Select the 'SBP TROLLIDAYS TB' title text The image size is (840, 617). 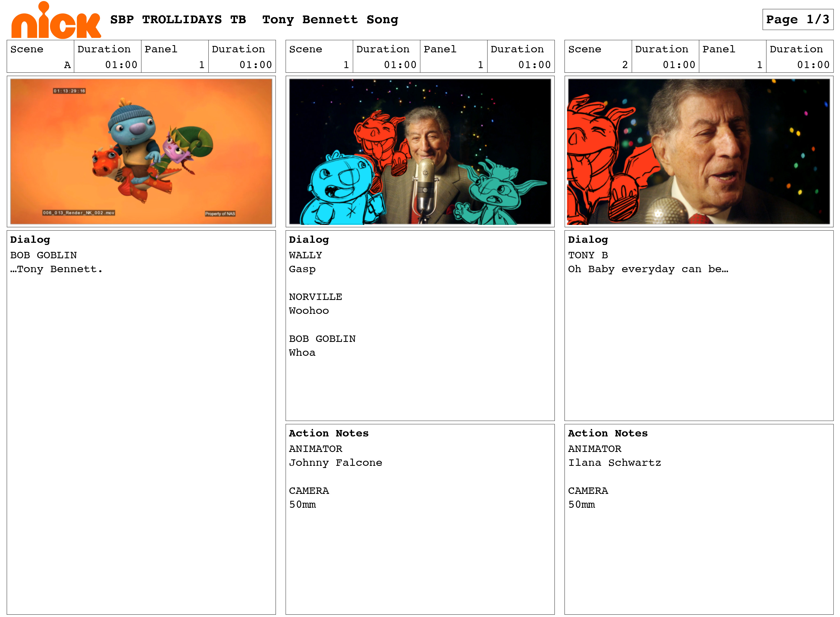178,19
